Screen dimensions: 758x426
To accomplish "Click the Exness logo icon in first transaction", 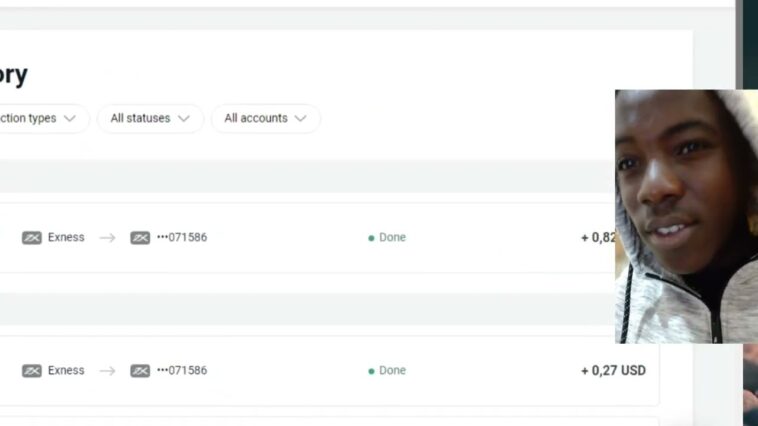I will point(32,238).
